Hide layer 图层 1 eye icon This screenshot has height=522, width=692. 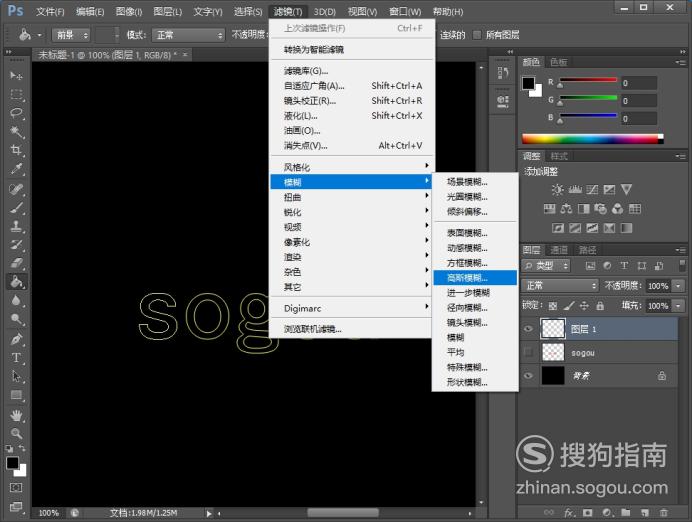529,329
